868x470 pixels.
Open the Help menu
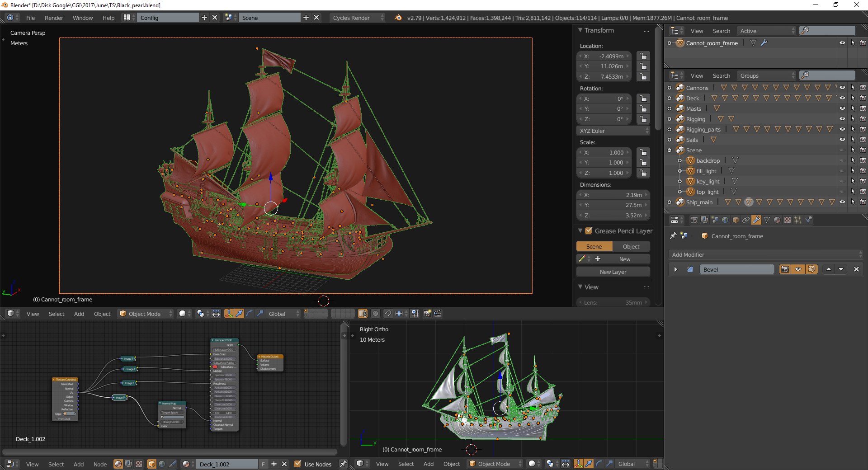(108, 18)
